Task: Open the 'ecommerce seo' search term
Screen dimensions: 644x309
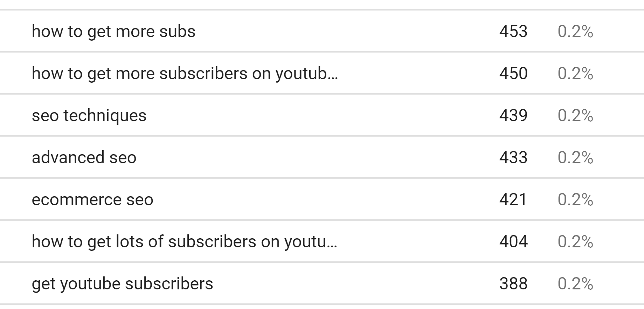Action: pos(92,200)
